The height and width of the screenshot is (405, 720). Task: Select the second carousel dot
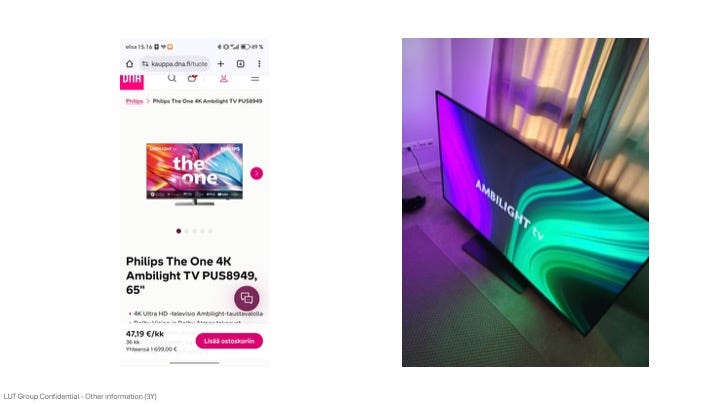click(186, 231)
